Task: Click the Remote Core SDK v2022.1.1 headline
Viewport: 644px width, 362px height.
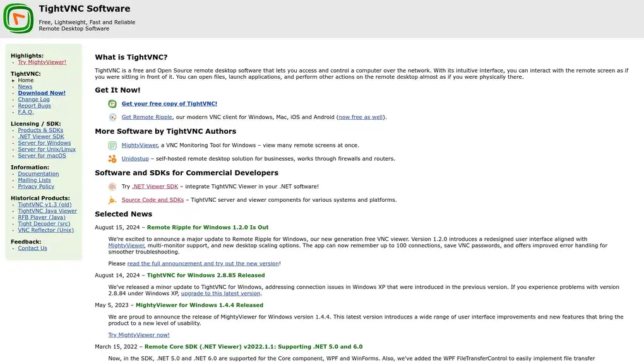Action: [x=253, y=347]
